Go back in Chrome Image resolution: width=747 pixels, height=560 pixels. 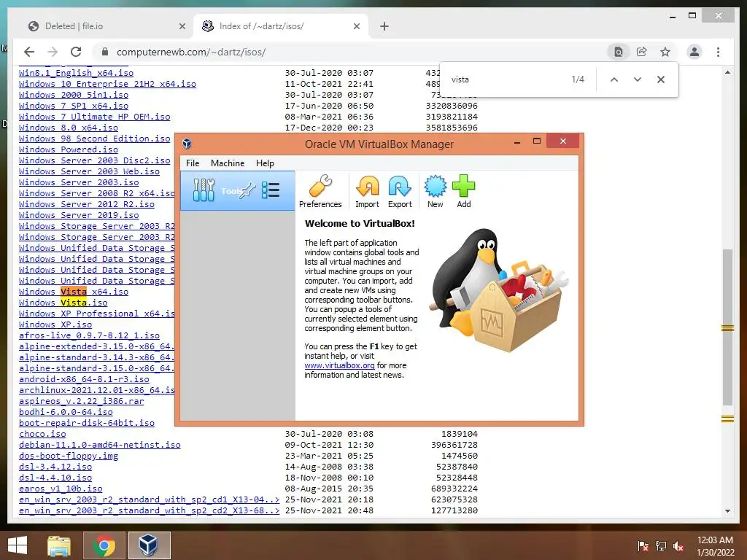coord(29,52)
